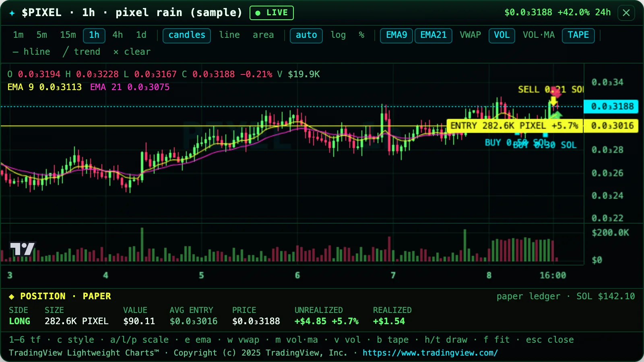Click the 16:00 time axis label
644x362 pixels.
point(553,276)
